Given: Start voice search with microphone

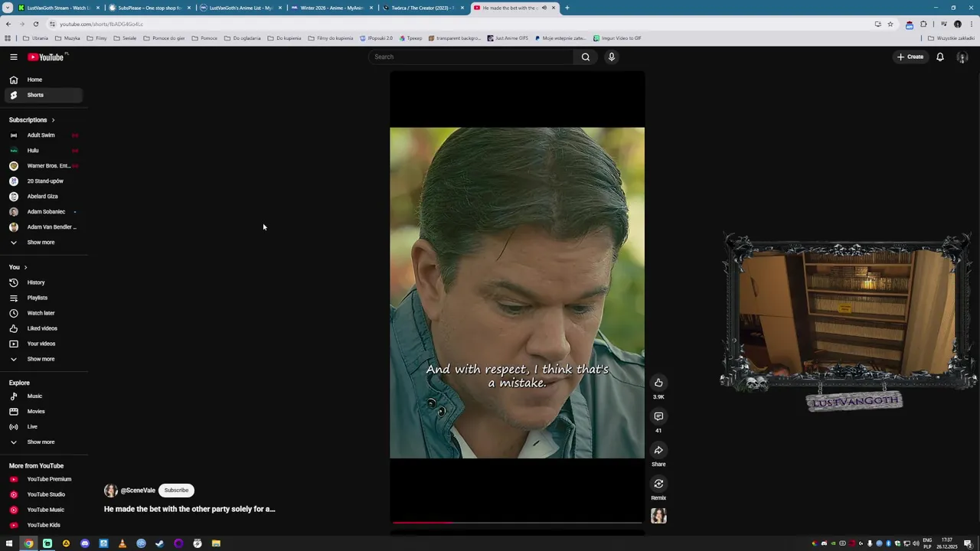Looking at the screenshot, I should point(611,57).
